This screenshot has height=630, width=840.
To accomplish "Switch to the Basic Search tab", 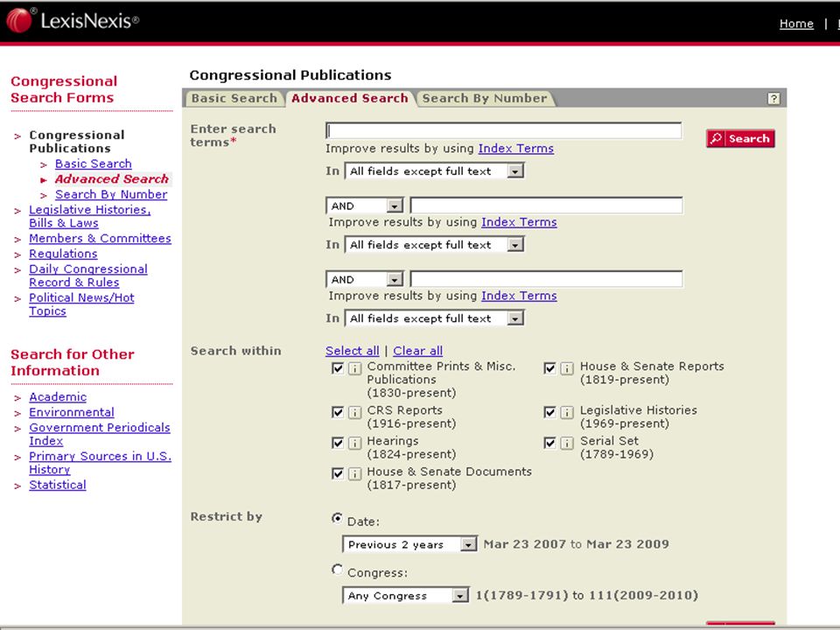I will (234, 99).
